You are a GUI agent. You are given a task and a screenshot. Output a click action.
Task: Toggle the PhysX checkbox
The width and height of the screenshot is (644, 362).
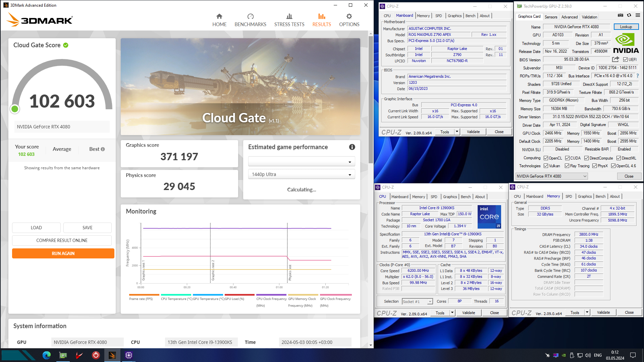594,166
